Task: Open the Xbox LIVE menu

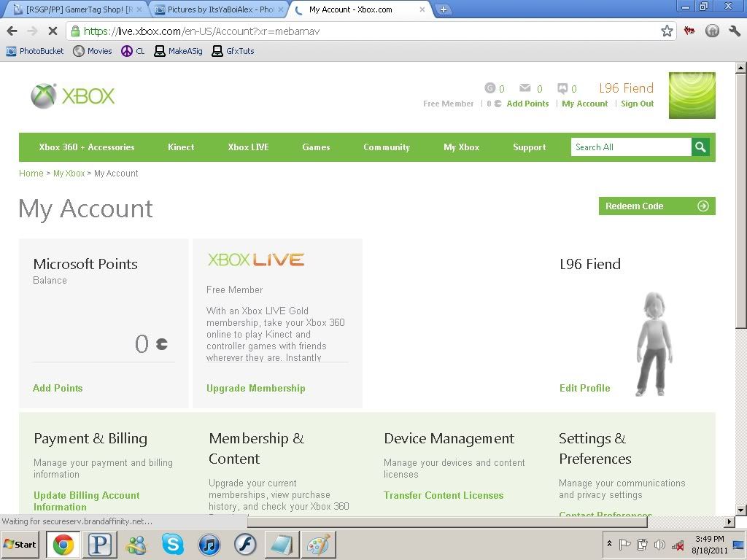Action: [x=248, y=147]
